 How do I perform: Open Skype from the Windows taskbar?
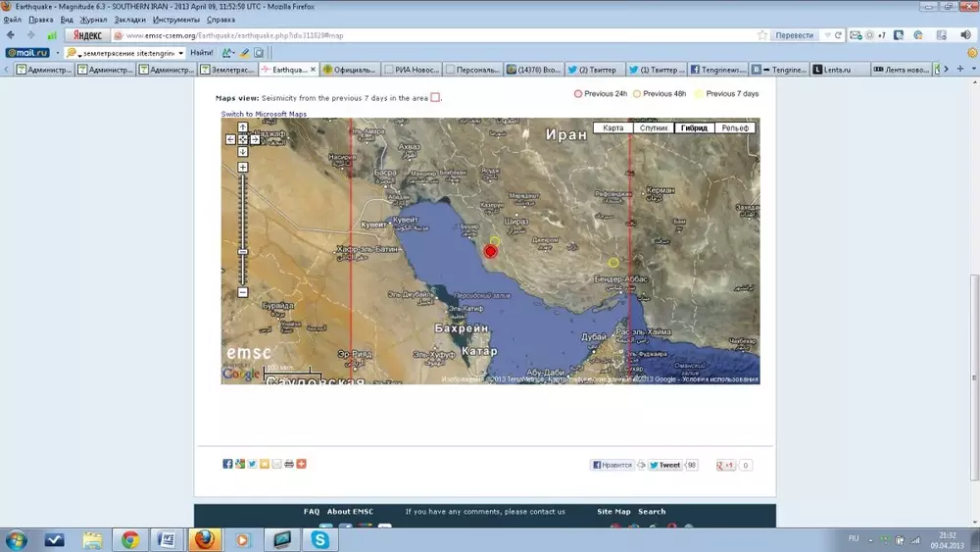319,539
